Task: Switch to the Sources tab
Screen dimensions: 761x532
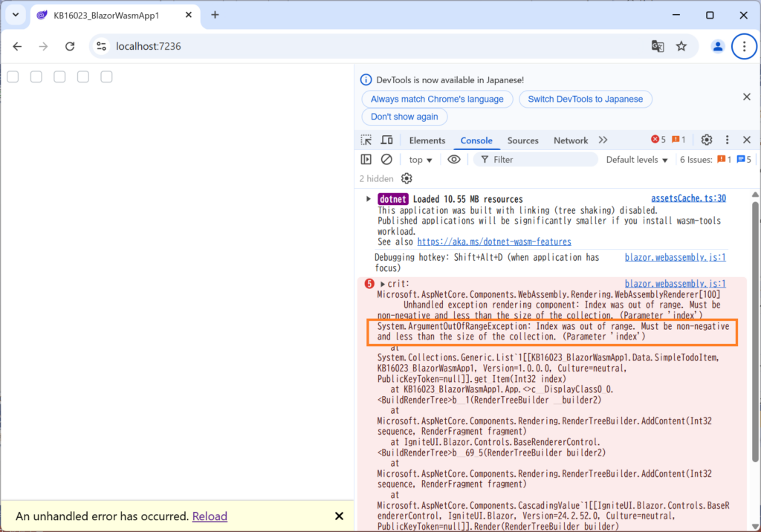Action: (x=522, y=140)
